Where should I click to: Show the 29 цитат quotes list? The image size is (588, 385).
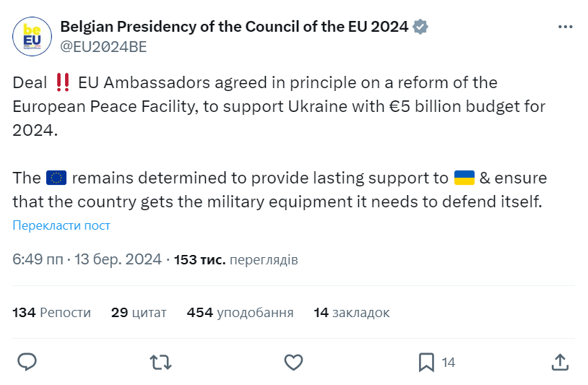(139, 312)
